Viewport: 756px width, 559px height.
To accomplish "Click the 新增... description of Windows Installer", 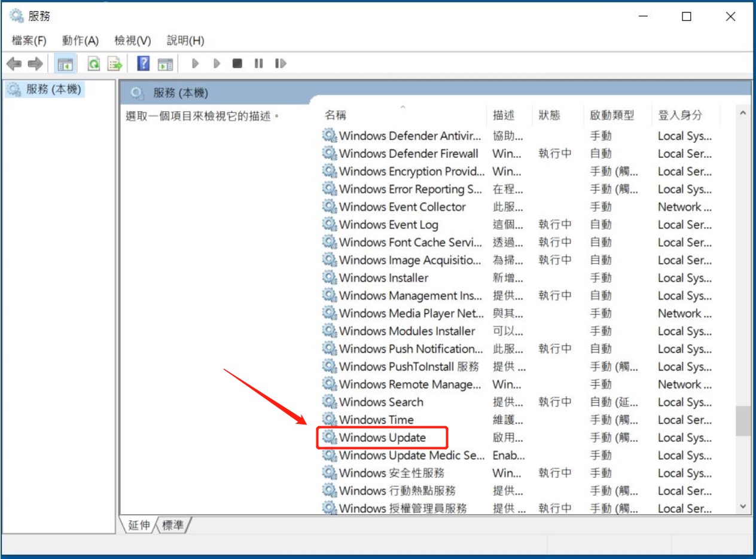I will [508, 278].
